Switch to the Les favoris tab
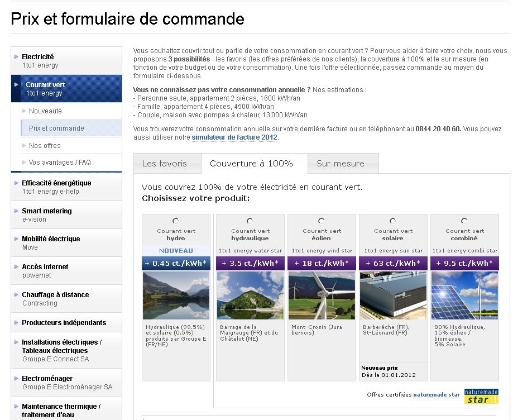This screenshot has width=513, height=420. (x=167, y=163)
